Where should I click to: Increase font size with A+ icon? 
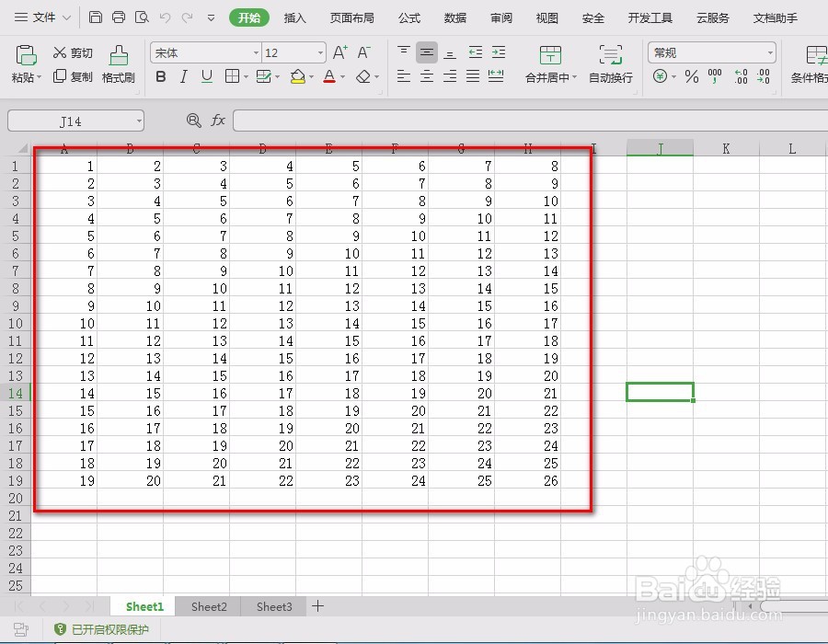click(340, 52)
